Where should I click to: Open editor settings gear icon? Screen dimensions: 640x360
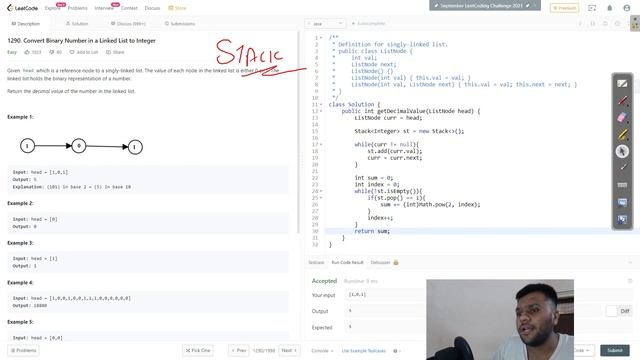click(618, 24)
